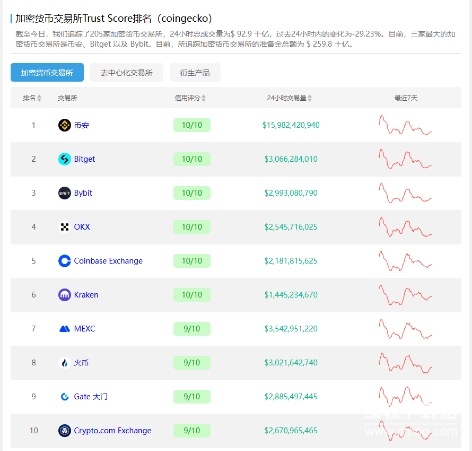Open the Kraken exchange link

point(86,295)
